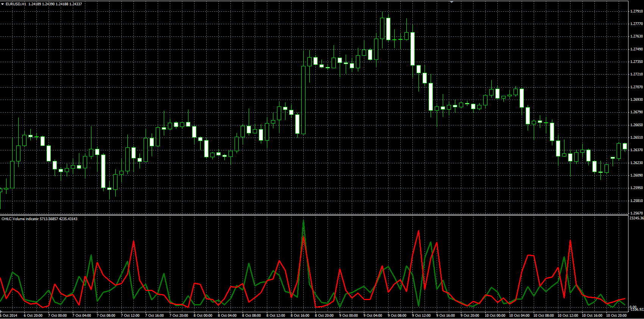Viewport: 644px width, 319px height.
Task: Click the 7 Oct 00:00 time label
Action: (58, 316)
